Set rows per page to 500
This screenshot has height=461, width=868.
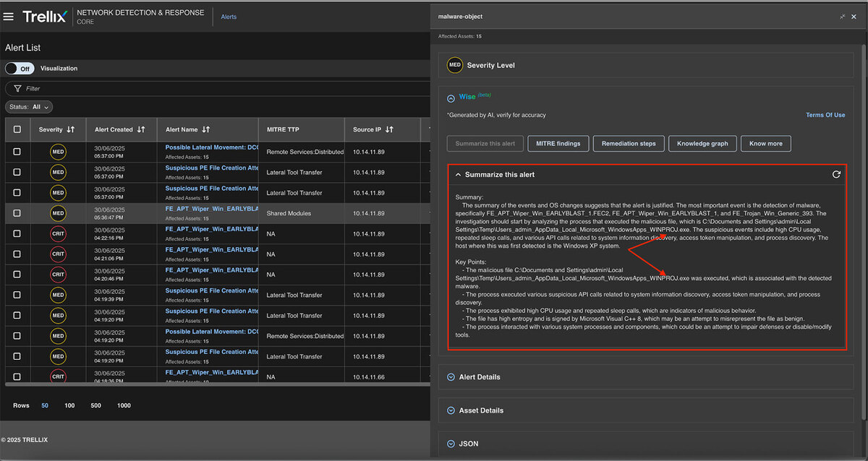[x=95, y=405]
